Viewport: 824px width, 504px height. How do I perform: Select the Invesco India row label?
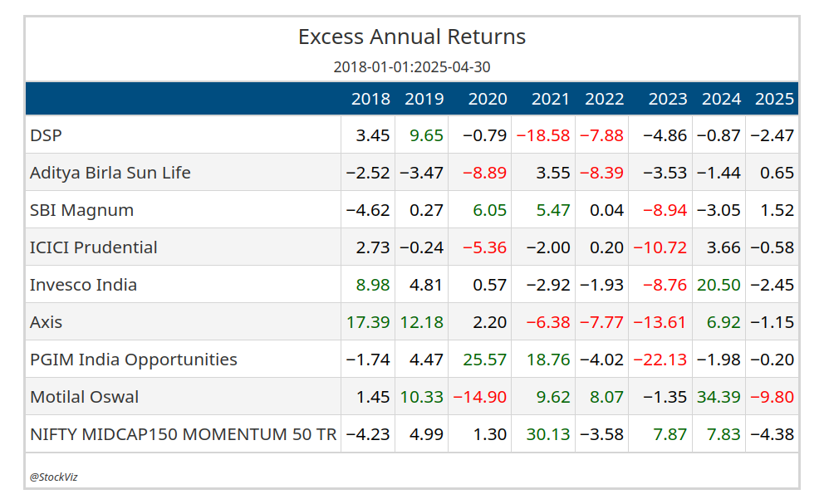[83, 285]
